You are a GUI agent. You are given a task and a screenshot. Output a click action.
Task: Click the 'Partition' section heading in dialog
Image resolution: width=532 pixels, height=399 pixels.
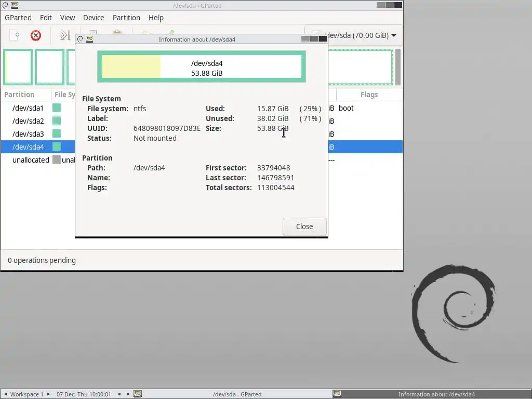pos(97,158)
